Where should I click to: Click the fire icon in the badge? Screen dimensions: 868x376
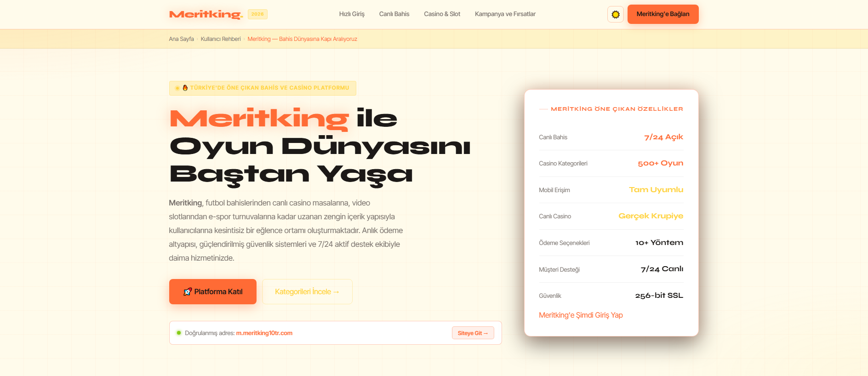point(185,88)
